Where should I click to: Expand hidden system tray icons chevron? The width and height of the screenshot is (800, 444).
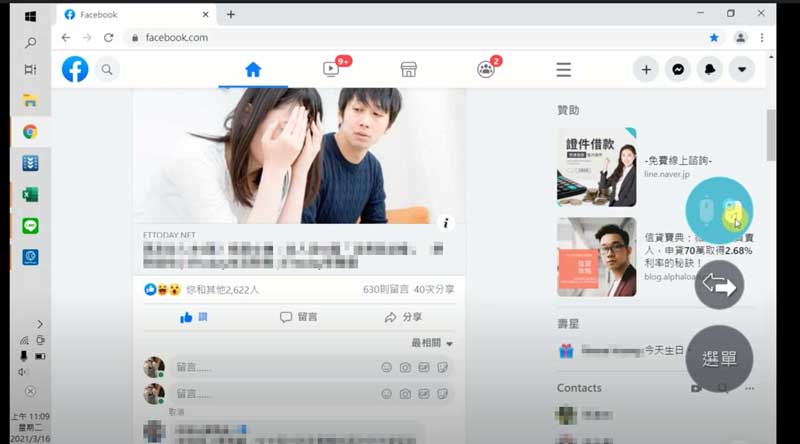[x=40, y=324]
